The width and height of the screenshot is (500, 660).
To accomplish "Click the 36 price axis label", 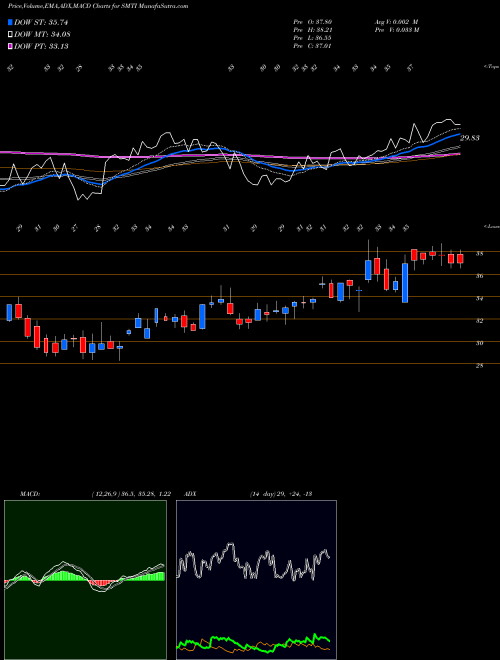I will (x=479, y=276).
